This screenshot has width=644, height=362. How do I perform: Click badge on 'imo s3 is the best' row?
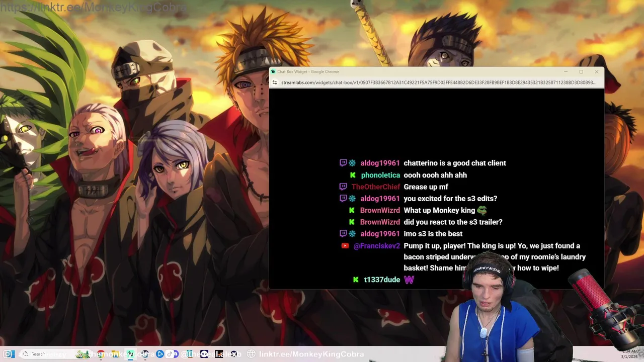pos(352,234)
